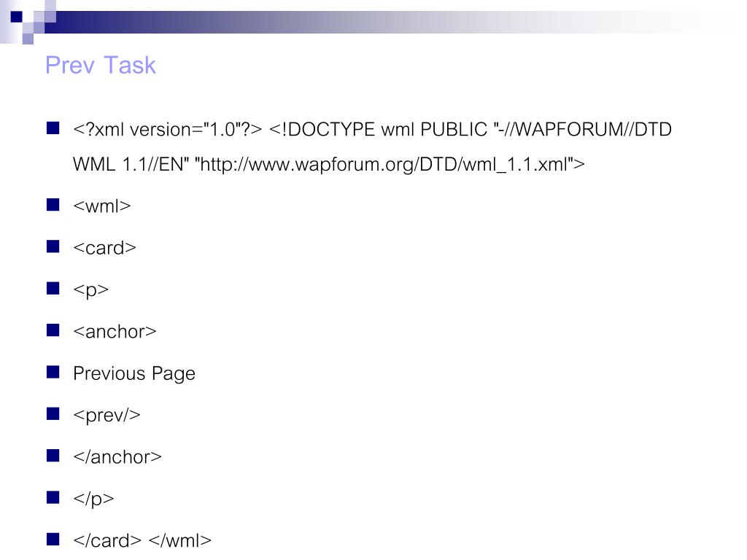Viewport: 747px width, 560px height.
Task: Click the "<p>" opening tag line
Action: (91, 290)
